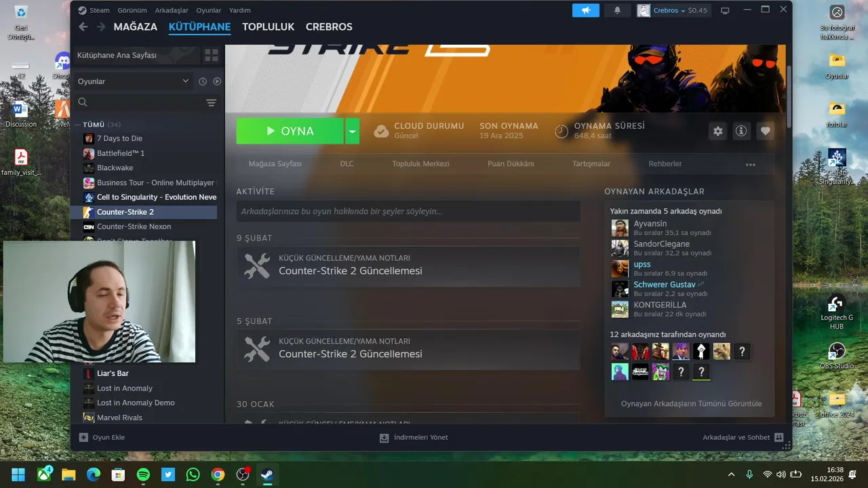Open Google Chrome from the taskbar

(x=218, y=474)
